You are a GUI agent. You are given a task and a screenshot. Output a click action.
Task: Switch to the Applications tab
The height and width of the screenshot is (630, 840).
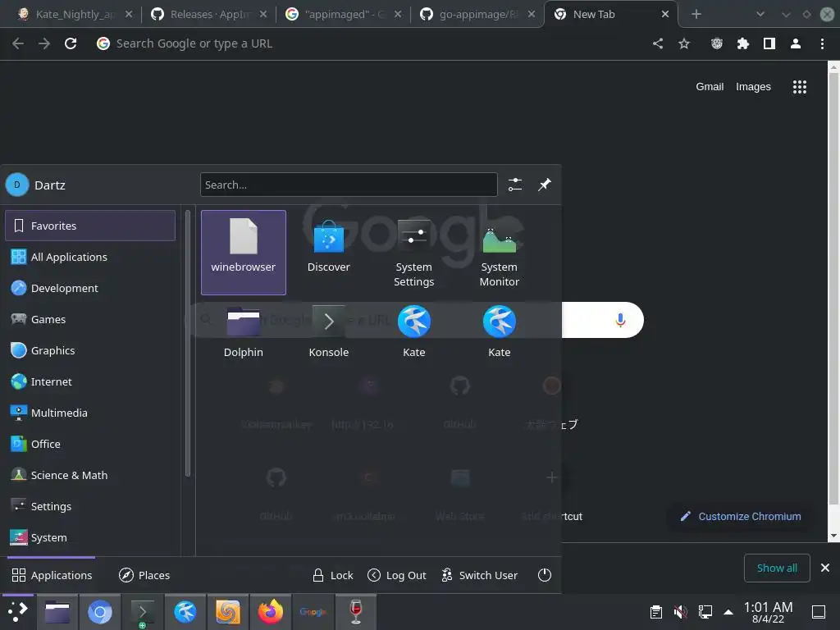coord(52,575)
